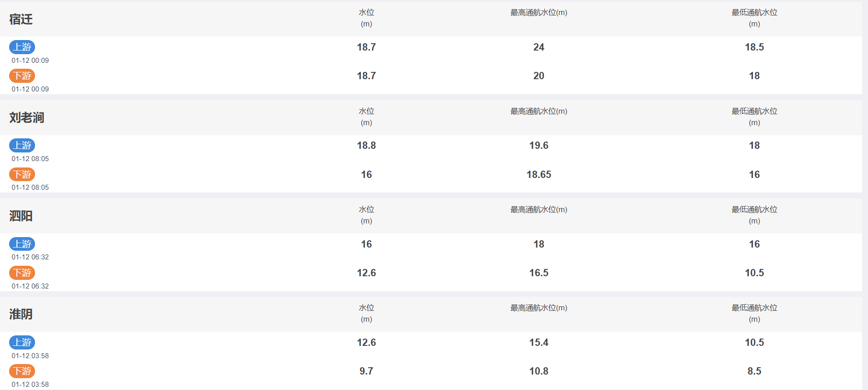
Task: Click 宿迁 upstream water level 18.7
Action: pyautogui.click(x=366, y=47)
